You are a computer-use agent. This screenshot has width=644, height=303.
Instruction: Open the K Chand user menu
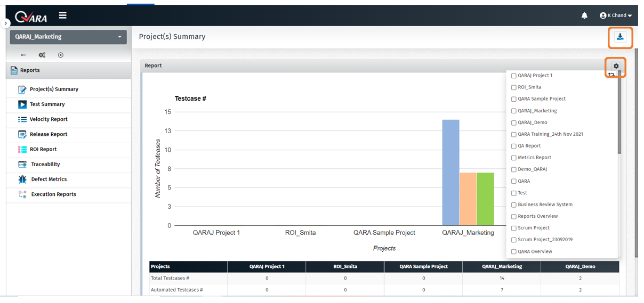click(616, 15)
